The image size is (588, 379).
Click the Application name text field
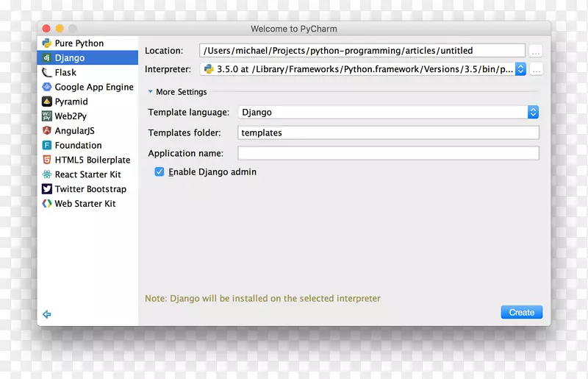click(388, 153)
